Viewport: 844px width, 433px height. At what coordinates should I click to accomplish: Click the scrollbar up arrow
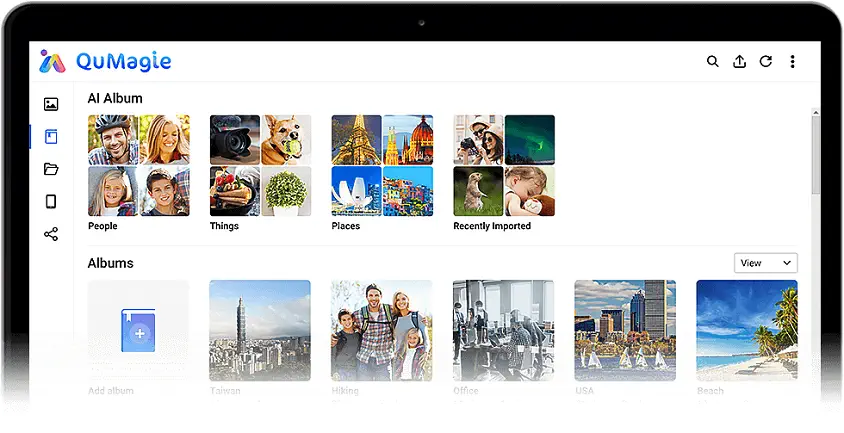click(x=815, y=113)
